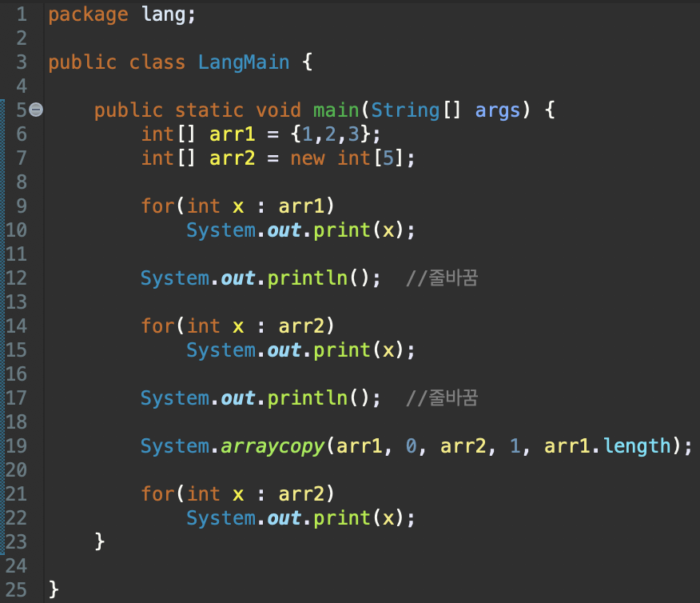Click the 'for' keyword on line 21
The image size is (700, 603).
(x=157, y=493)
